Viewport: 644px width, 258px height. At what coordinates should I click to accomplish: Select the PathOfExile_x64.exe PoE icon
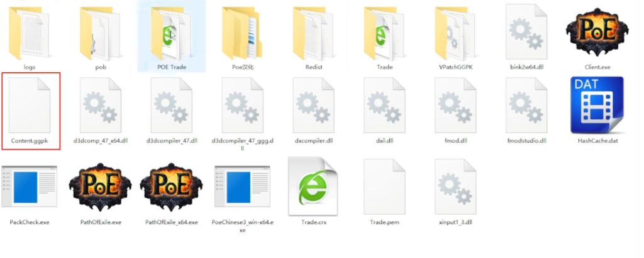coord(171,187)
